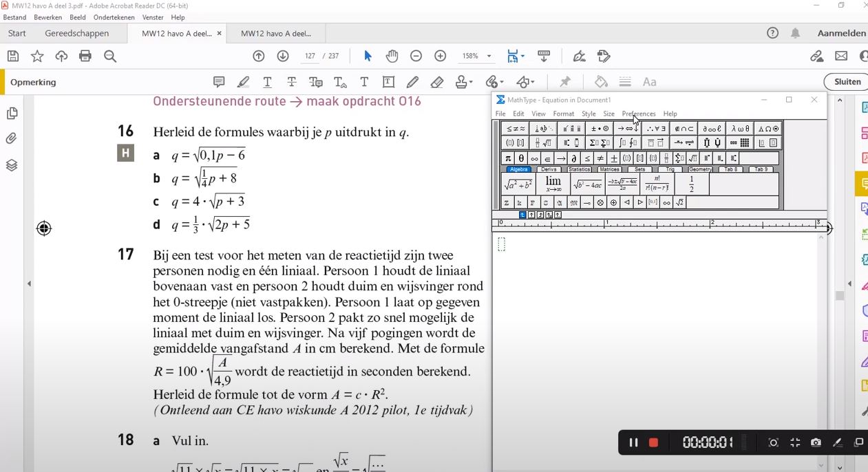Open the Style menu in MathType

(x=589, y=114)
